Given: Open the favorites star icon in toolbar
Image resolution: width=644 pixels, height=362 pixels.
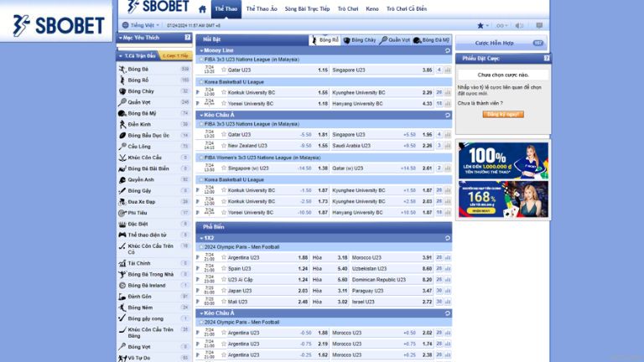Looking at the screenshot, I should [480, 25].
